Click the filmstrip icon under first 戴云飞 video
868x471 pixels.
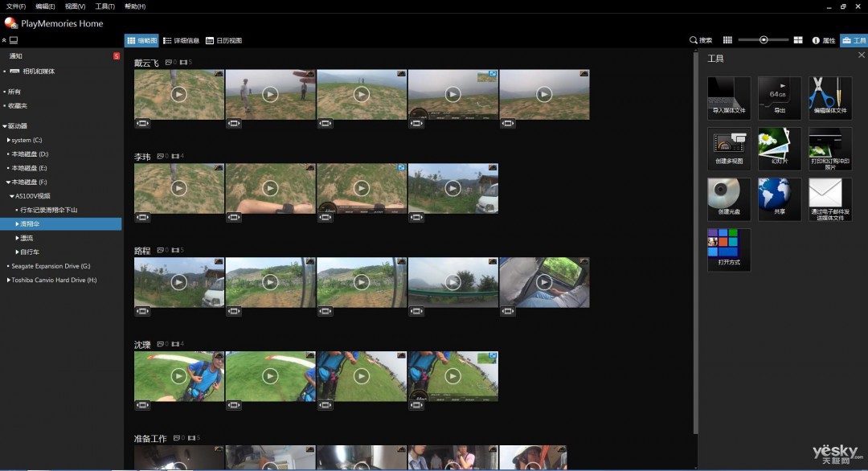pos(142,124)
